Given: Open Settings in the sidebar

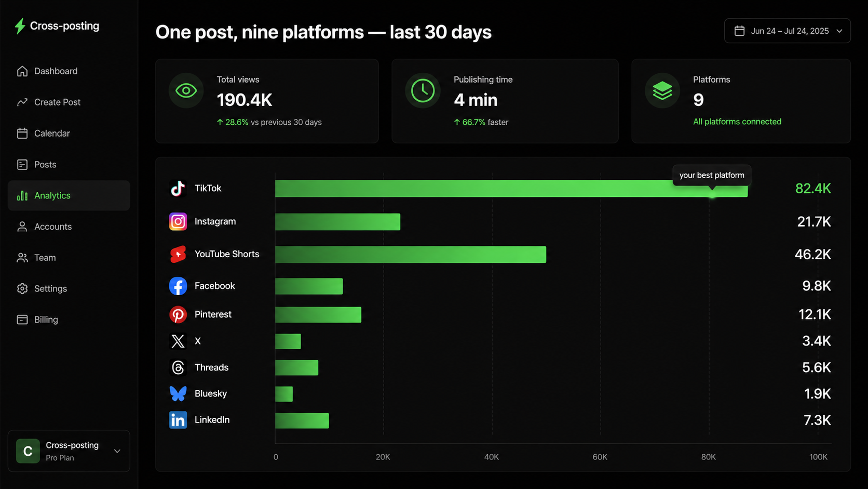Looking at the screenshot, I should (x=69, y=288).
